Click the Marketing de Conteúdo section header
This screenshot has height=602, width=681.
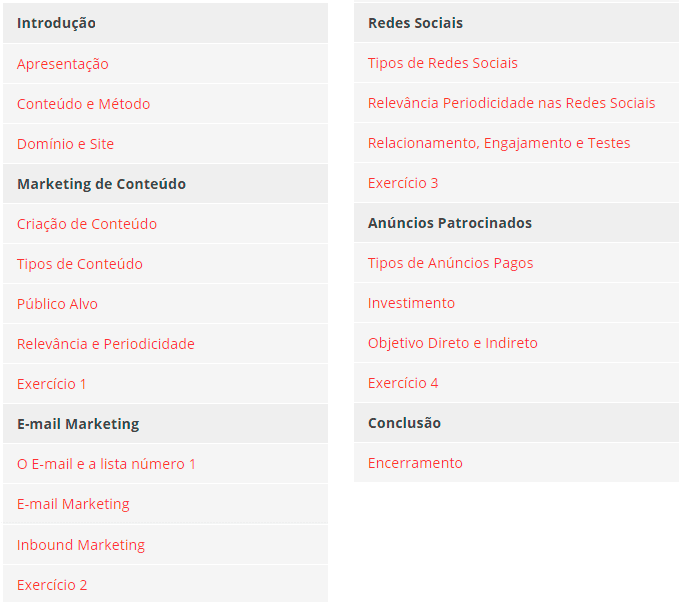click(x=101, y=184)
